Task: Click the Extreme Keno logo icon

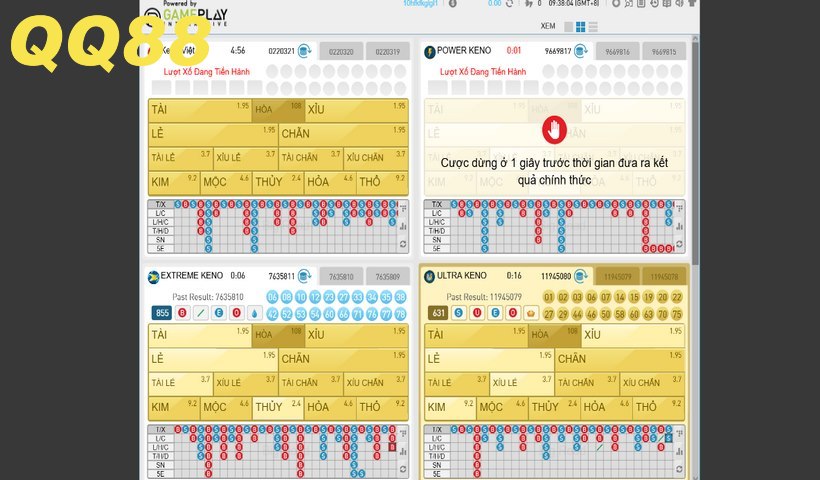Action: pos(154,277)
